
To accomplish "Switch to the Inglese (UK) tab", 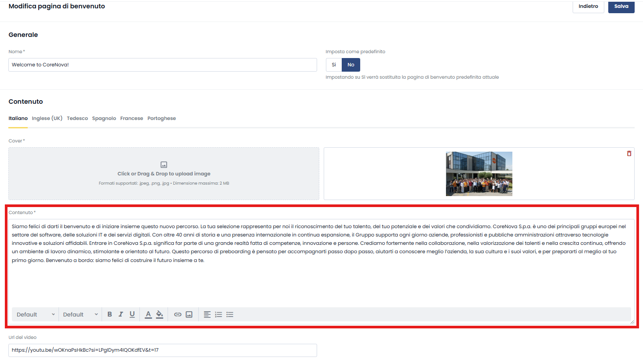I will [x=47, y=118].
